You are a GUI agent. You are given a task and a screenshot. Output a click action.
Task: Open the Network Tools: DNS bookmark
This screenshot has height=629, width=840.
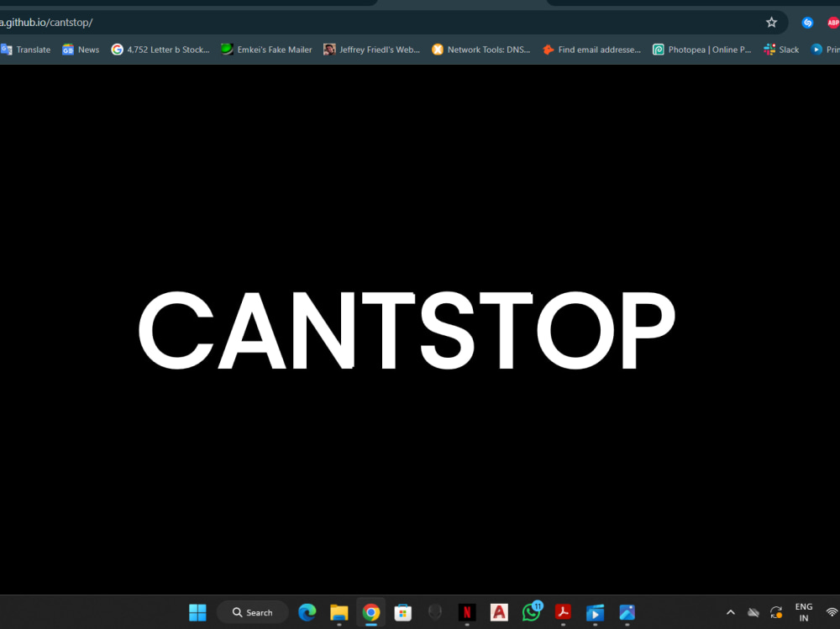click(480, 50)
